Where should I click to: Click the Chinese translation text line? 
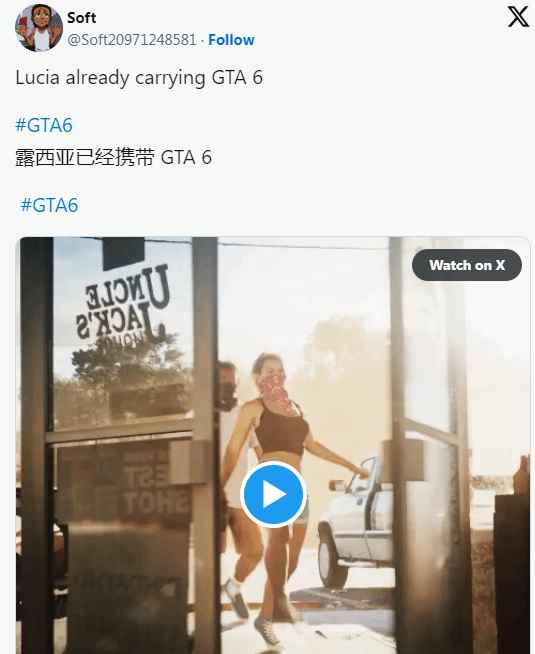(x=113, y=158)
